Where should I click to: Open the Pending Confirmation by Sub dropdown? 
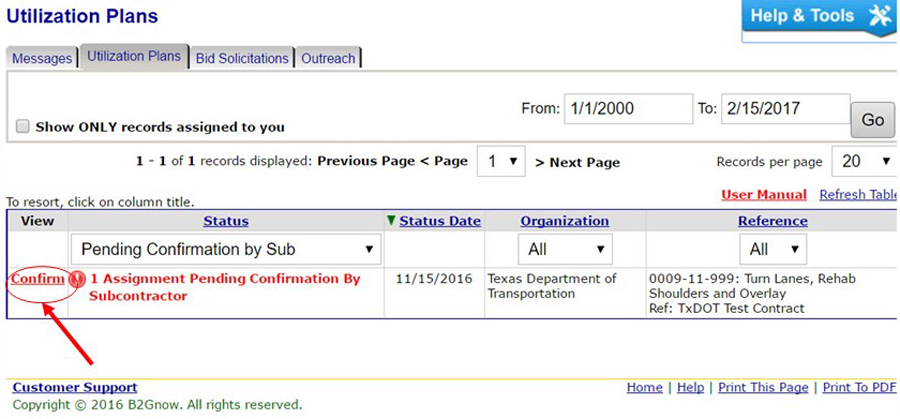[226, 249]
